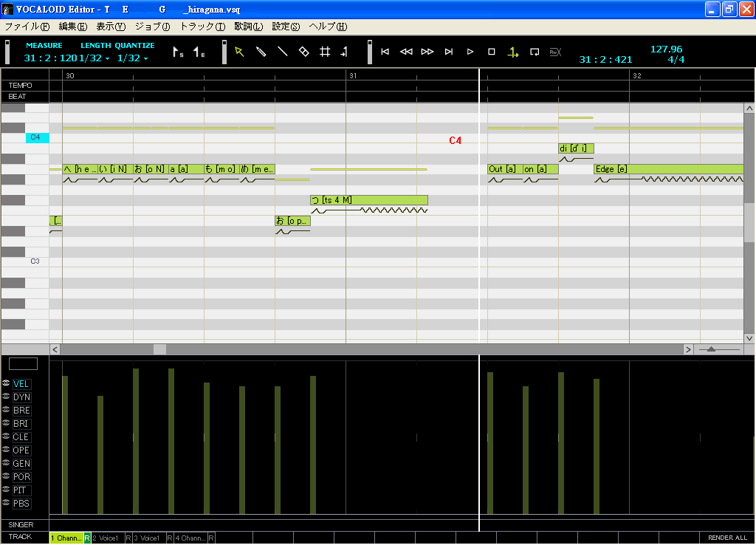Fast forward playback position
The image size is (756, 545).
(x=427, y=52)
